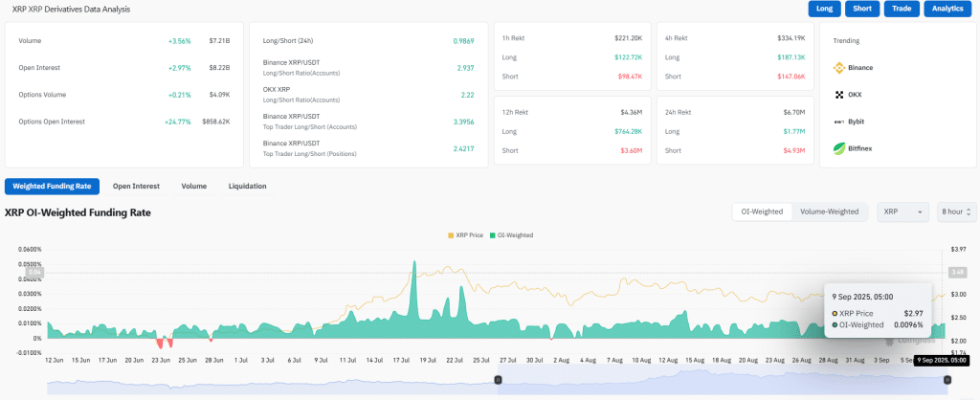The width and height of the screenshot is (980, 400).
Task: Toggle the XRP Price legend marker
Action: click(x=451, y=234)
